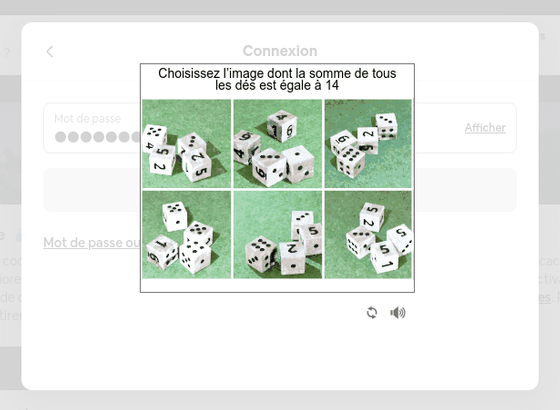The width and height of the screenshot is (560, 410).
Task: Click the Mot de passe field label
Action: tap(88, 119)
